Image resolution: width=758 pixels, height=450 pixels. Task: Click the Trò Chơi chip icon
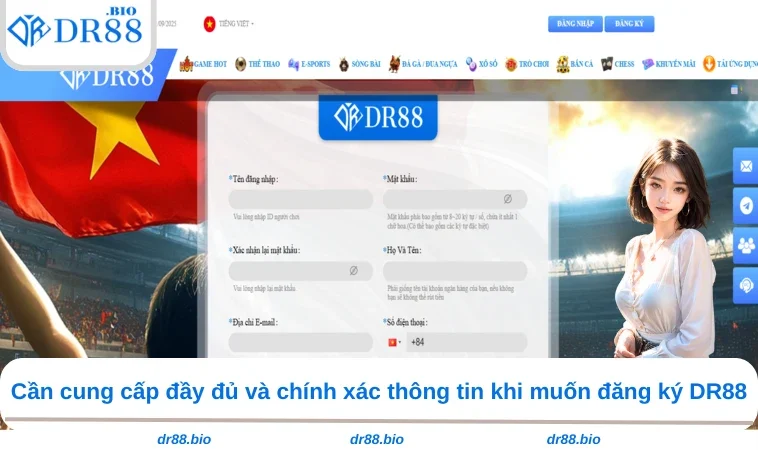[x=511, y=64]
